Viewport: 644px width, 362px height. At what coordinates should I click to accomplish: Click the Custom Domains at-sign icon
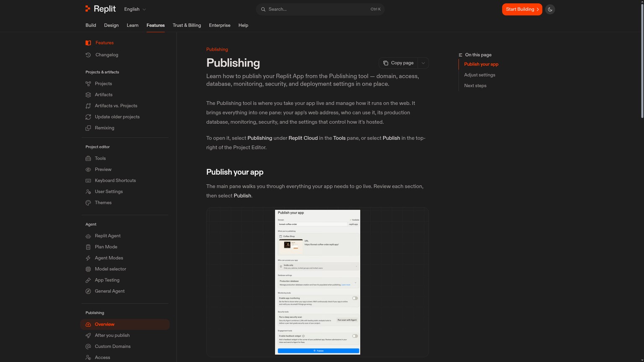[88, 346]
